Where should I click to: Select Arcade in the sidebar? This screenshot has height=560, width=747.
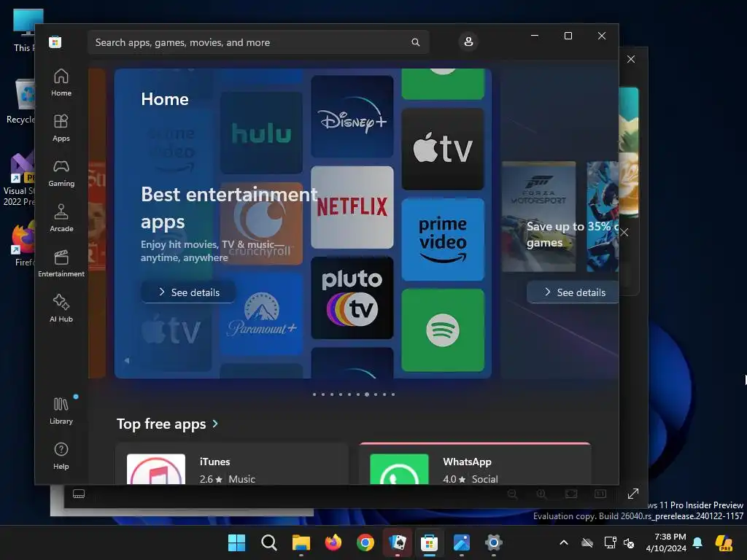tap(61, 219)
